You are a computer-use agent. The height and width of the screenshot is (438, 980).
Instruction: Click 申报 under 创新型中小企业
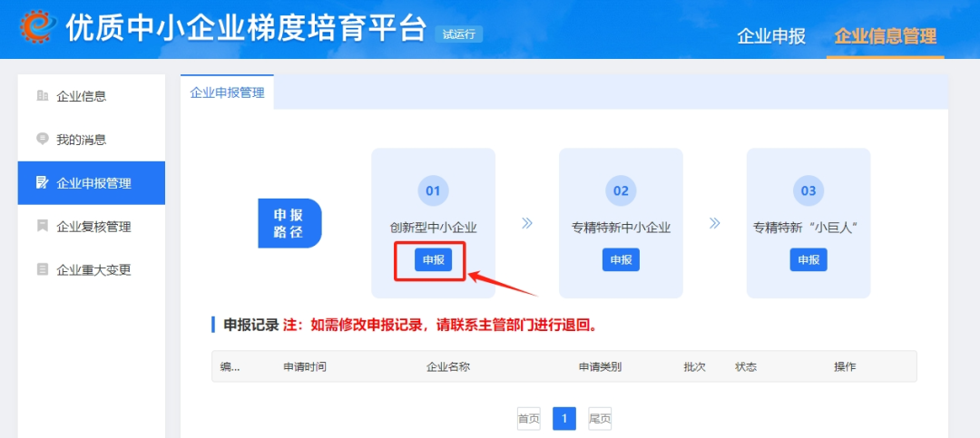[433, 260]
